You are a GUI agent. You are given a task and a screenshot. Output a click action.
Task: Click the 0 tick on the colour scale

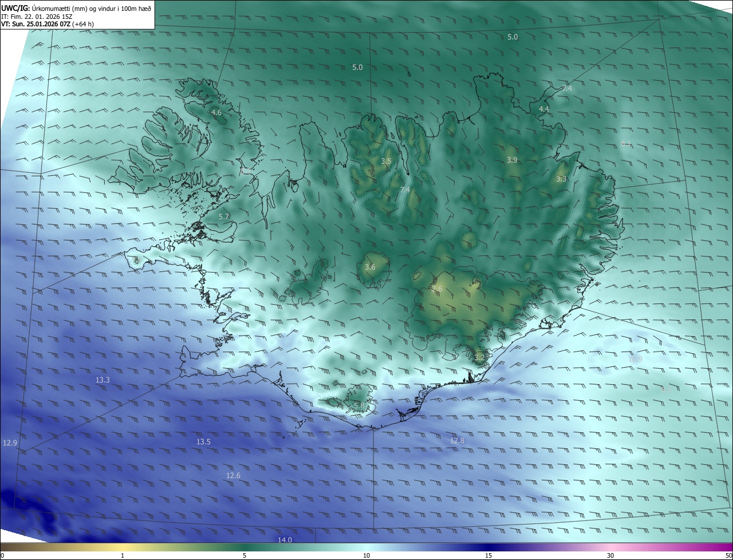pyautogui.click(x=2, y=555)
